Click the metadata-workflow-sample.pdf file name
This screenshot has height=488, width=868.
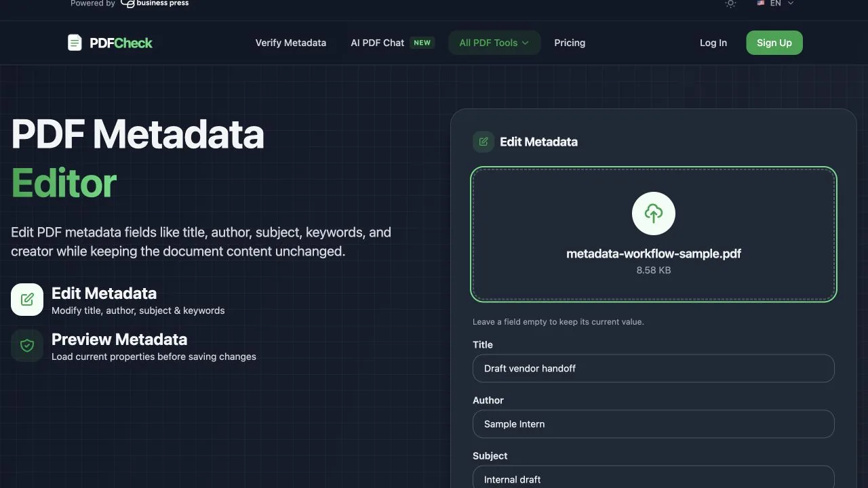654,254
